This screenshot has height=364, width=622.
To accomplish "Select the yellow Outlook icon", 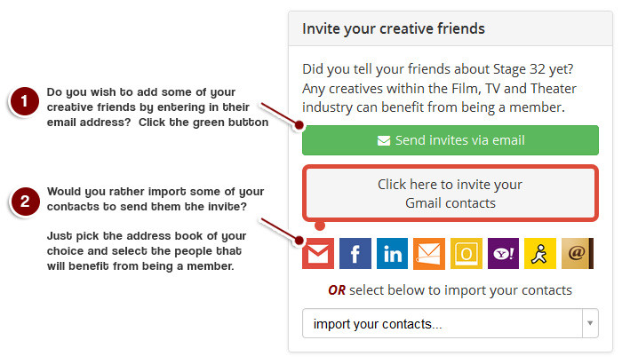I will [x=466, y=254].
